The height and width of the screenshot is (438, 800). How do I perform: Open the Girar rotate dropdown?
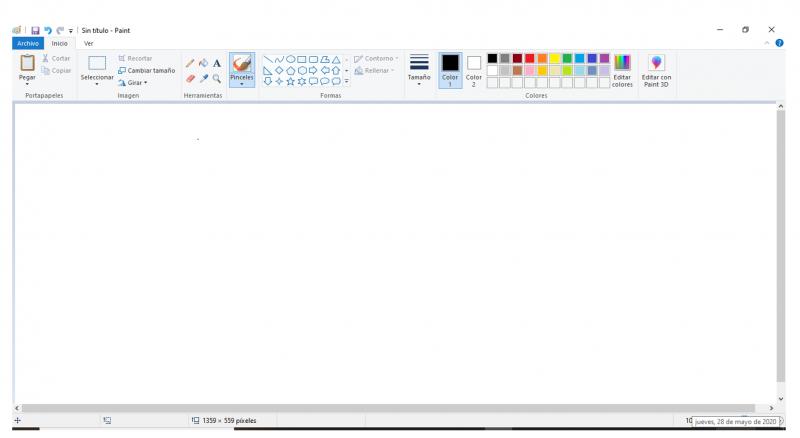tap(132, 83)
